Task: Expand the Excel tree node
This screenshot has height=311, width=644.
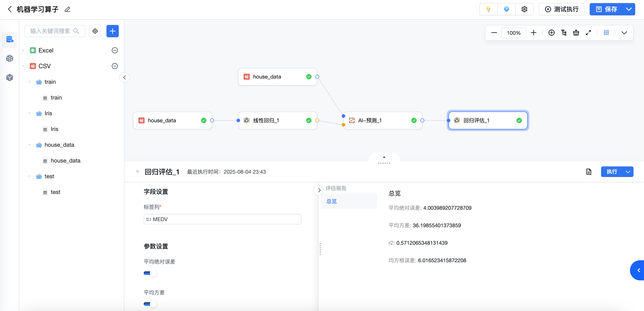Action: (x=23, y=51)
